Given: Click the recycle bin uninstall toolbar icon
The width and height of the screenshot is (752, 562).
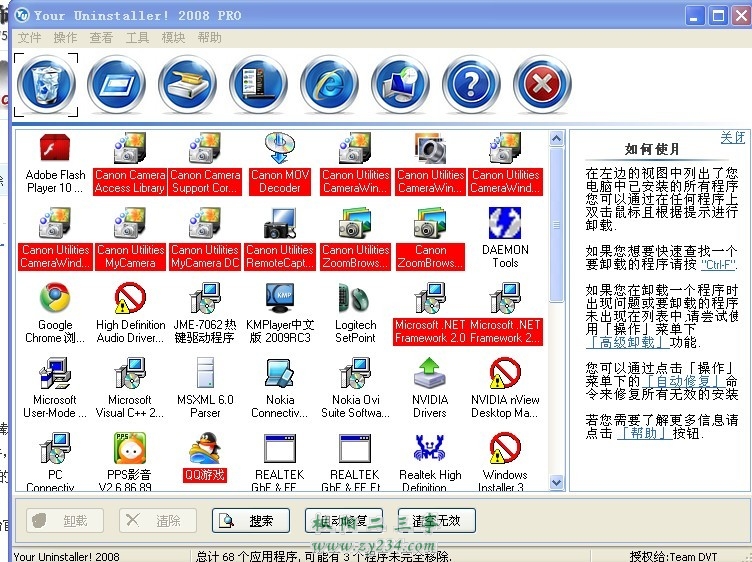Looking at the screenshot, I should 47,84.
